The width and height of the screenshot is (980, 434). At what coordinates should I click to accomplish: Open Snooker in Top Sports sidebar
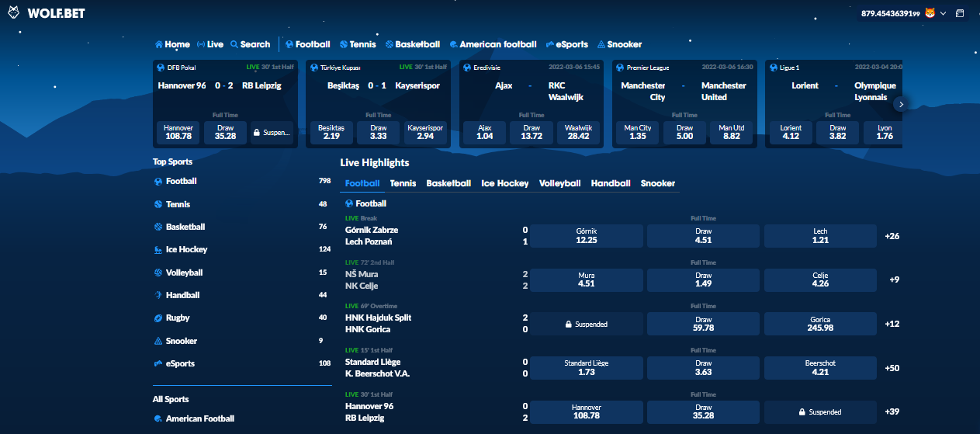click(242, 341)
